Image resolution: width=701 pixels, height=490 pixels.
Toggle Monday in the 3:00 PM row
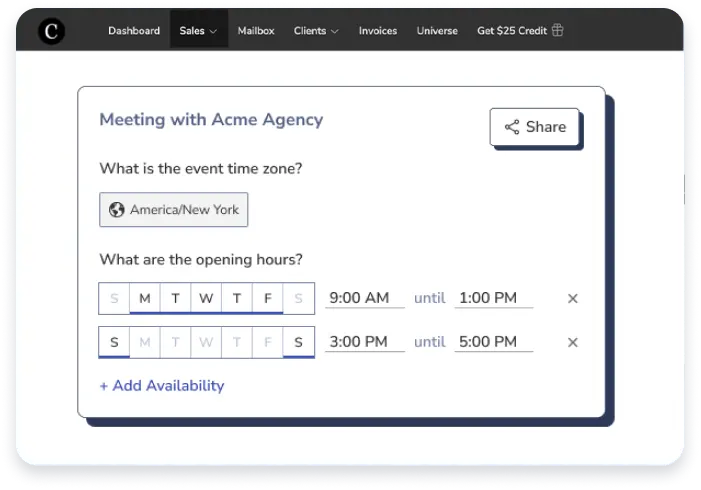pos(145,342)
